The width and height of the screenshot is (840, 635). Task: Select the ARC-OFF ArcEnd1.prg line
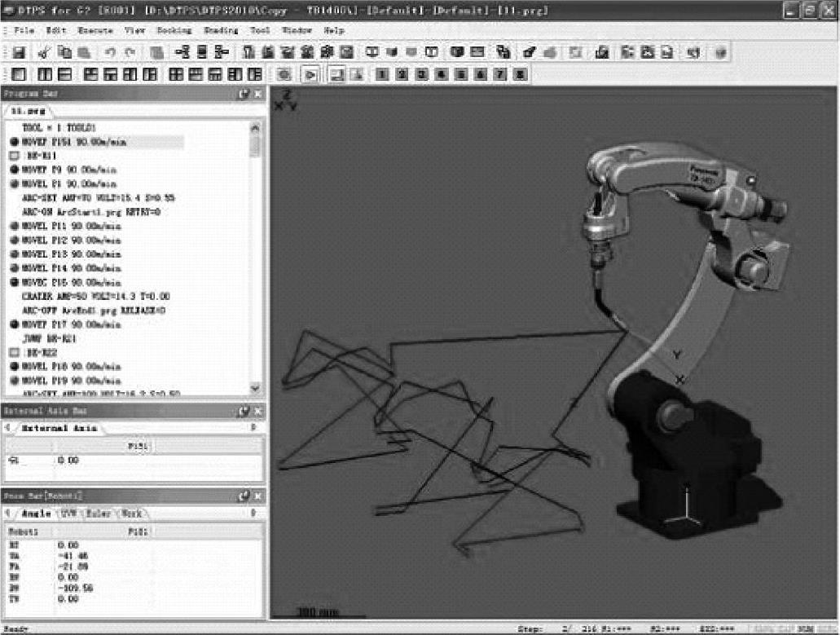tap(94, 311)
